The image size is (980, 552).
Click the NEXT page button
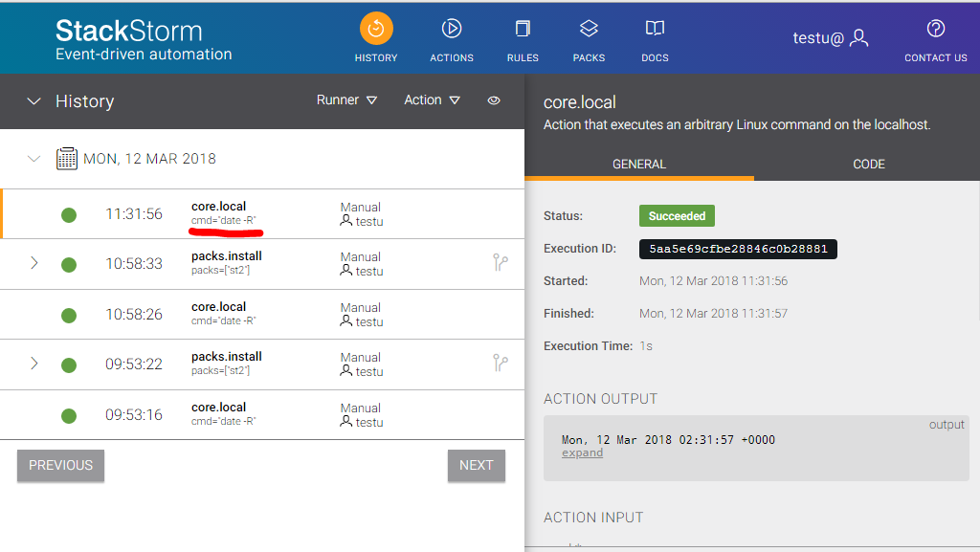pos(477,465)
